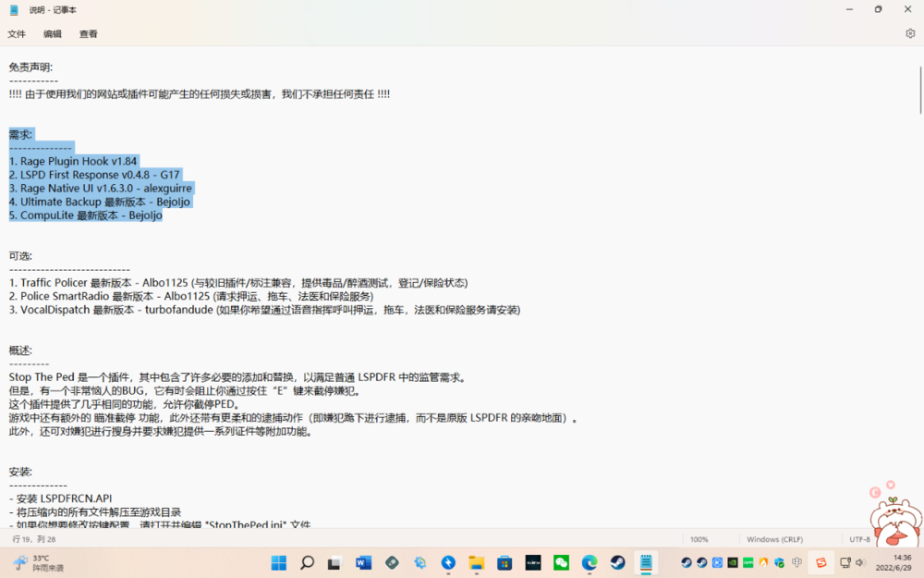
Task: Open the encoding selector showing UTF-8
Action: 859,537
